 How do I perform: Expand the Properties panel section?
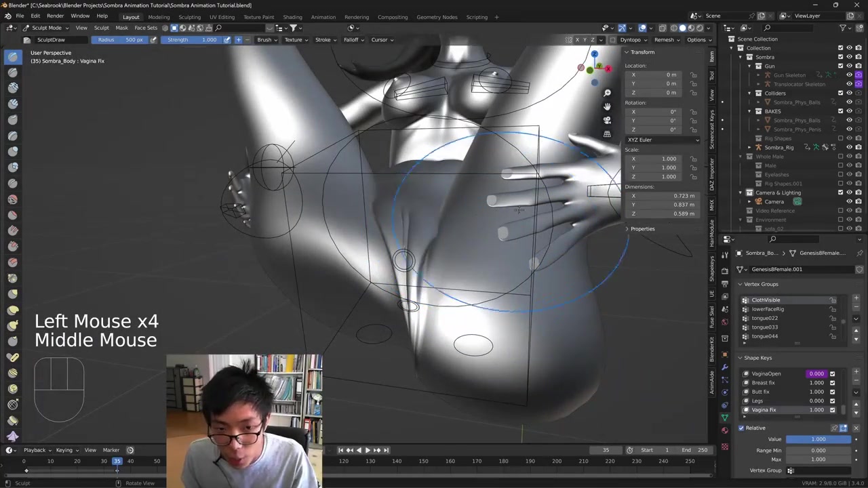(642, 228)
